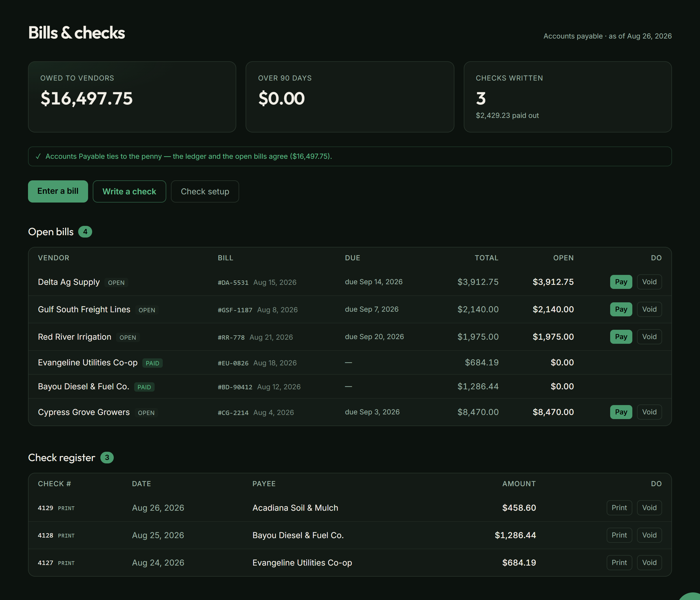Click the Over 90 Days card
Screen dimensions: 700x600
[350, 97]
